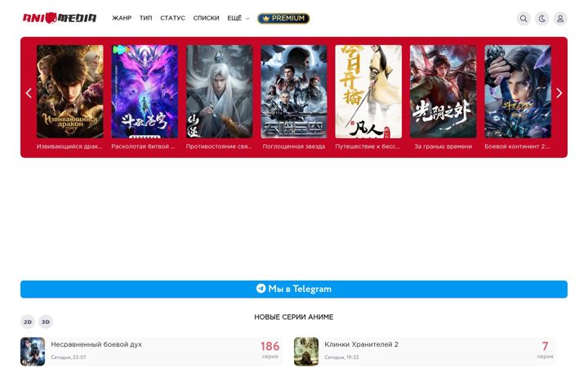Filter new episodes by 3D
Screen dimensions: 588x368
click(46, 322)
